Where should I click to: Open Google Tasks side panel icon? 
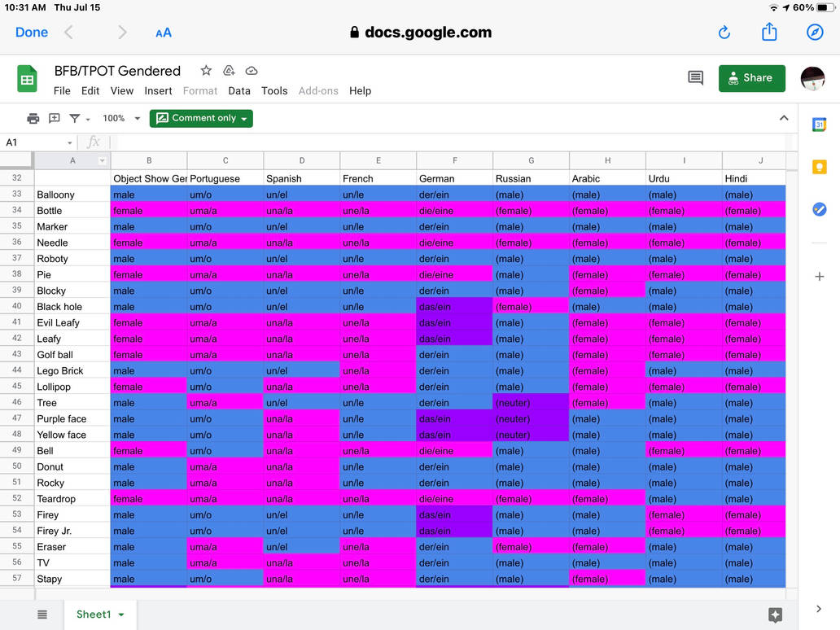[819, 209]
